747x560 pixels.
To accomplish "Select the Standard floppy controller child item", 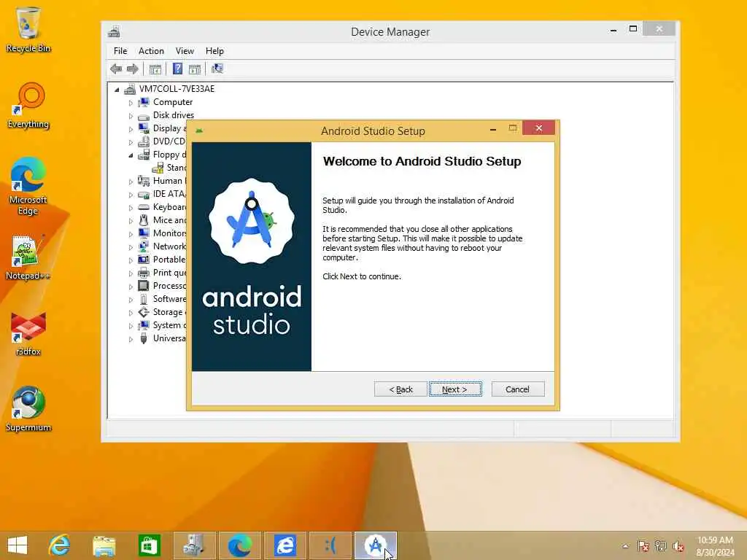I will (177, 168).
